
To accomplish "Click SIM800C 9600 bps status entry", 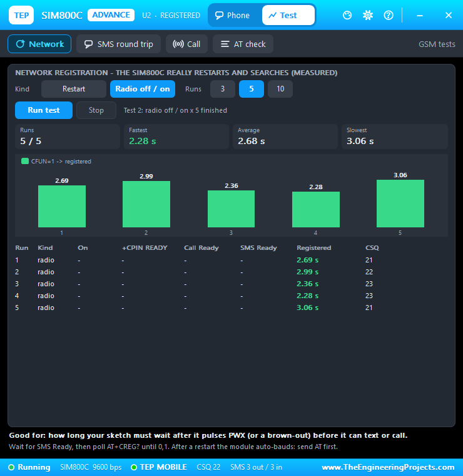I will tap(91, 467).
